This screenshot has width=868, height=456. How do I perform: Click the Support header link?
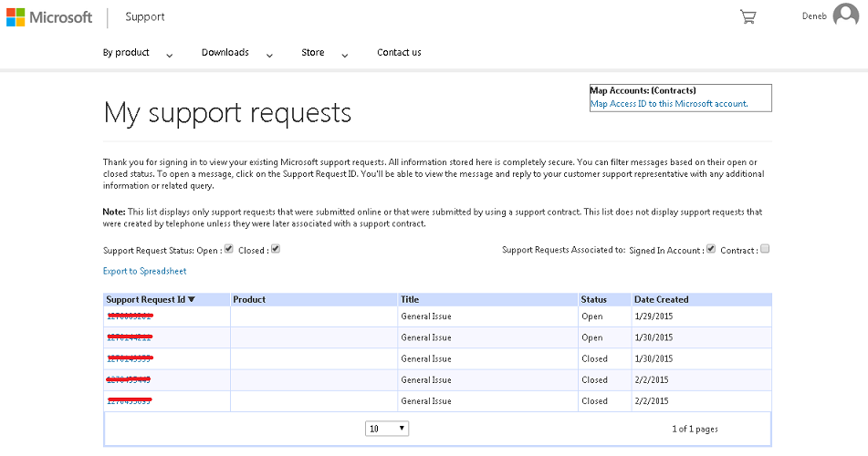click(145, 17)
